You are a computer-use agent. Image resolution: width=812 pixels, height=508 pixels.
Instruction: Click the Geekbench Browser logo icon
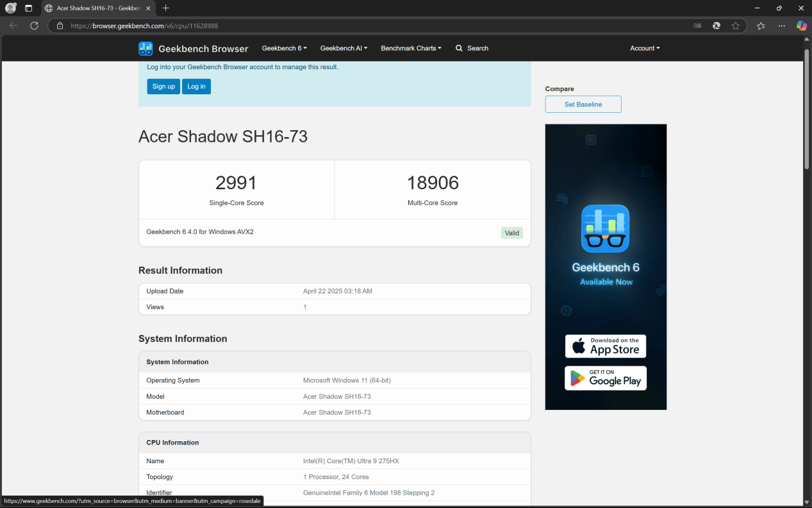(145, 49)
